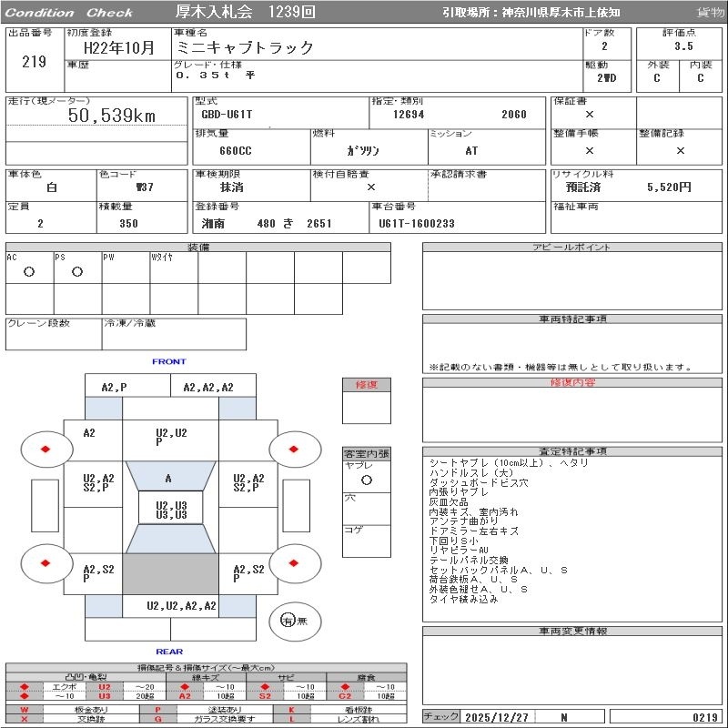Viewport: 728px width, 728px height.
Task: Click the chassis number U61T-1600233
Action: [417, 224]
